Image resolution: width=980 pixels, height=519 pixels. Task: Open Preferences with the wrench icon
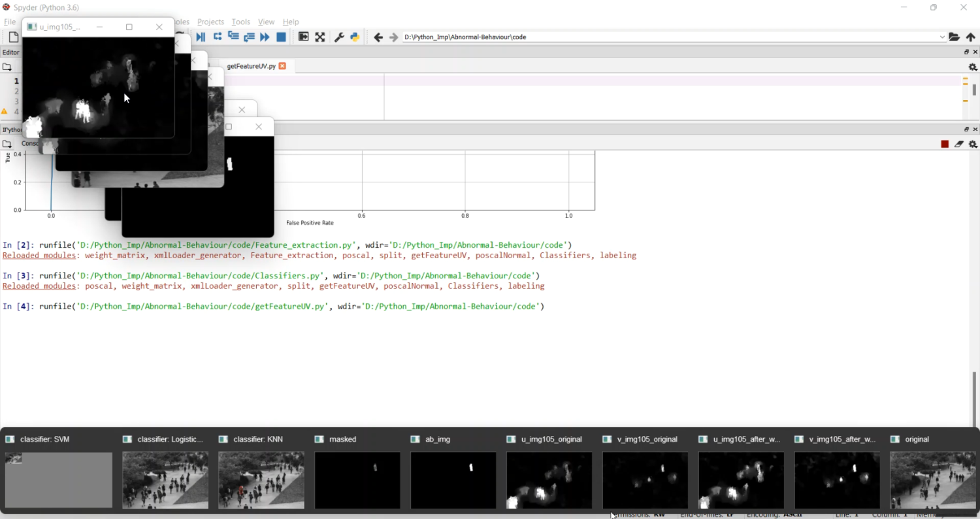[x=339, y=37]
